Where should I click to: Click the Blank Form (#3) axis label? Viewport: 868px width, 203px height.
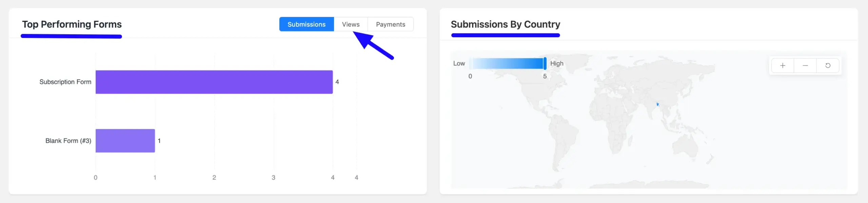tap(68, 141)
